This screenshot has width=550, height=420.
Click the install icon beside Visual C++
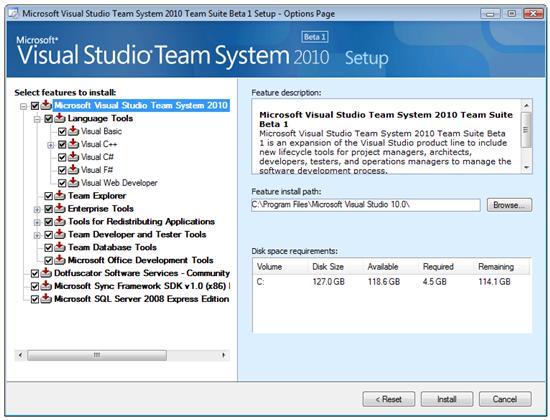point(73,144)
